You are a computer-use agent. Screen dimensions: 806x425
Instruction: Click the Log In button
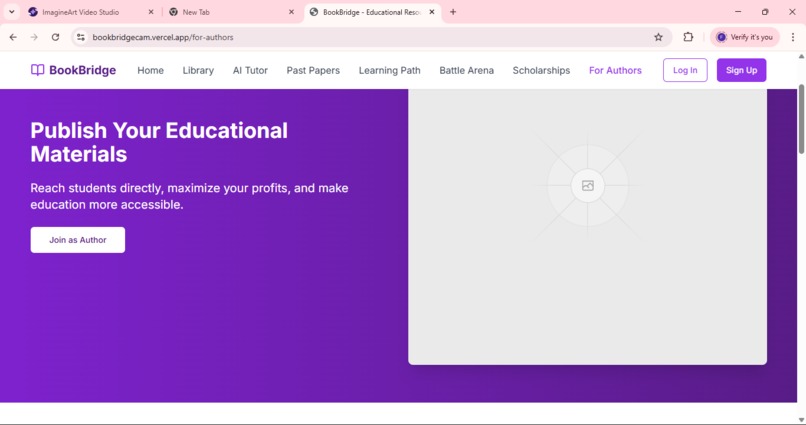[685, 70]
